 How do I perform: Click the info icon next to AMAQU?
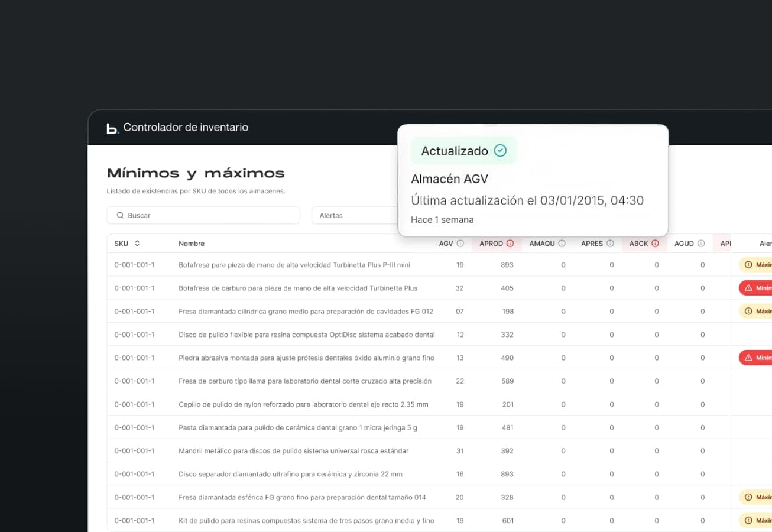562,244
